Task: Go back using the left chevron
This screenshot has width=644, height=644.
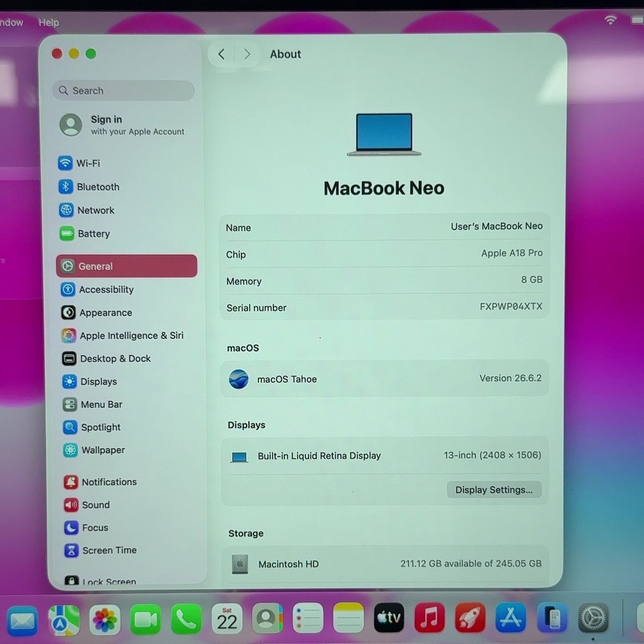Action: tap(222, 54)
